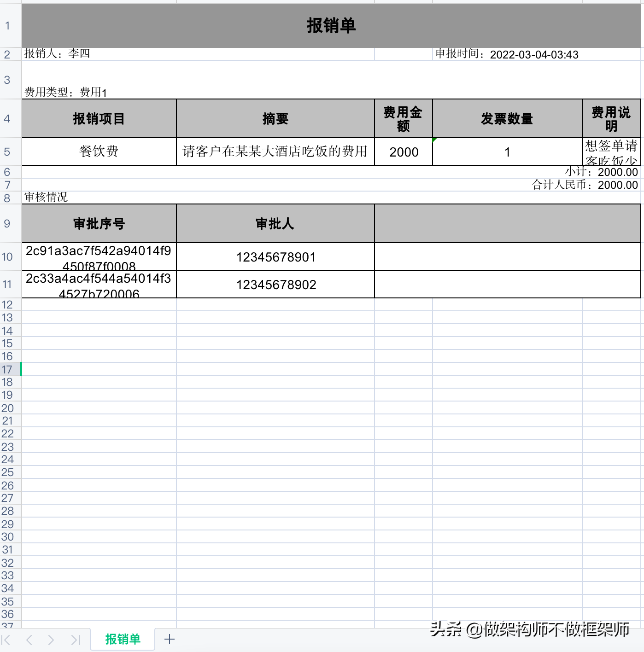Open the 报销单 sheet tab

click(123, 639)
